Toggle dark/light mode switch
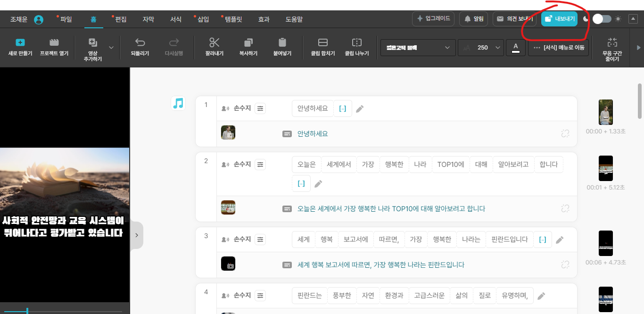Screen dimensions: 644x314 click(x=602, y=19)
